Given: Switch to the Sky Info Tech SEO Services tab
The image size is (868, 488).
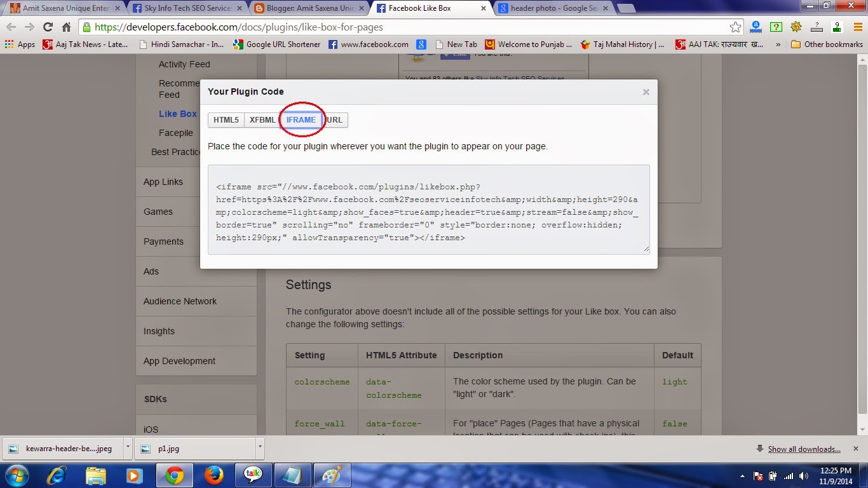Looking at the screenshot, I should (x=187, y=8).
